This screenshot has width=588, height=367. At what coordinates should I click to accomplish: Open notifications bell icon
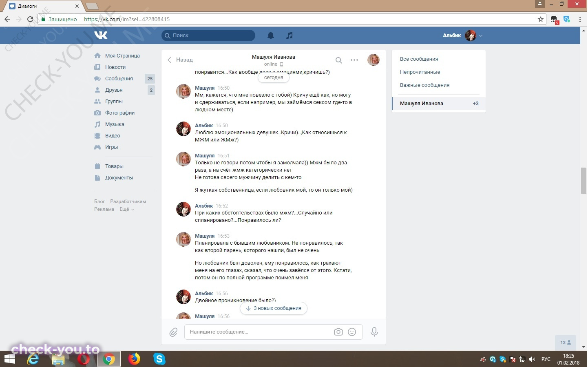271,35
